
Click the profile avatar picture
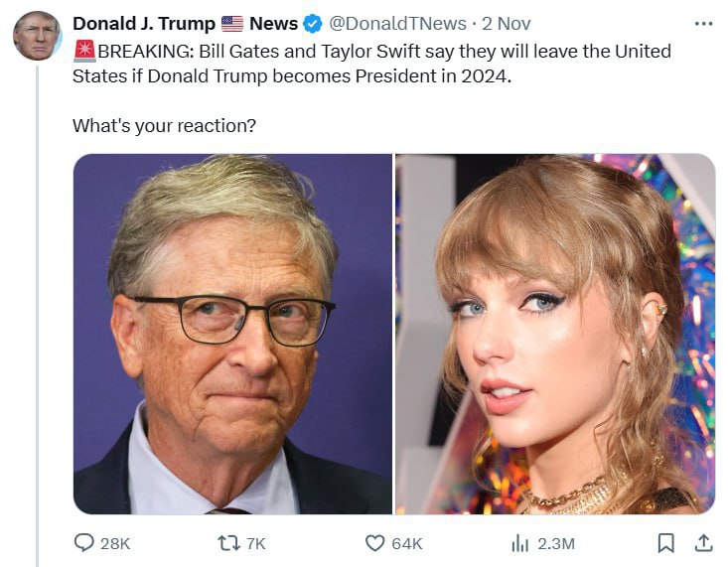37,37
